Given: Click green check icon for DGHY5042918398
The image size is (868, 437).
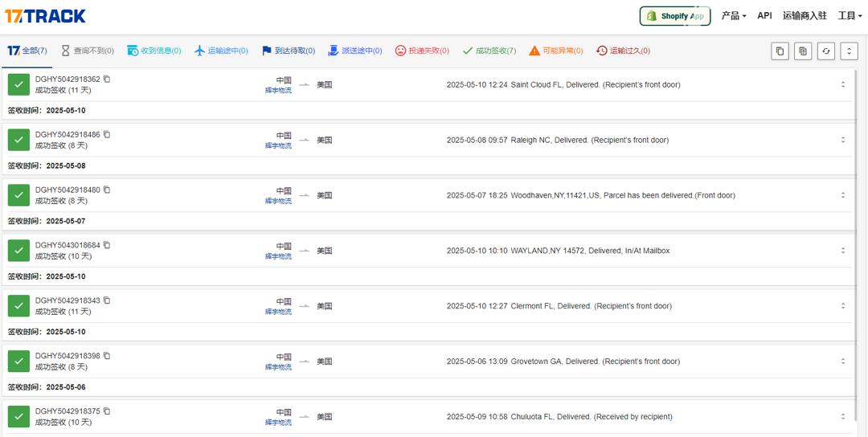Looking at the screenshot, I should point(18,361).
